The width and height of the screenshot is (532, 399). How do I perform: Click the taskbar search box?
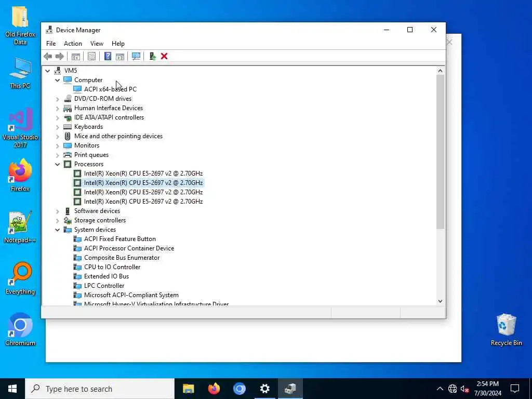point(100,389)
